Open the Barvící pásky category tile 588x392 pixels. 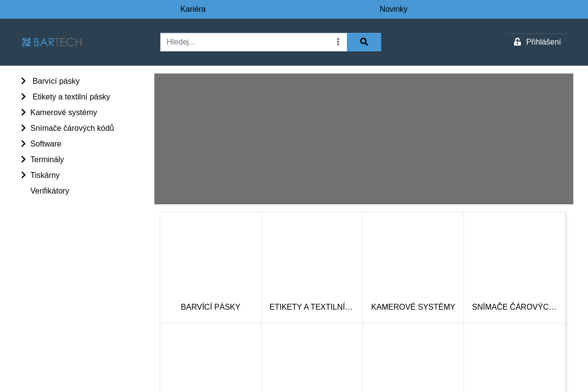211,268
